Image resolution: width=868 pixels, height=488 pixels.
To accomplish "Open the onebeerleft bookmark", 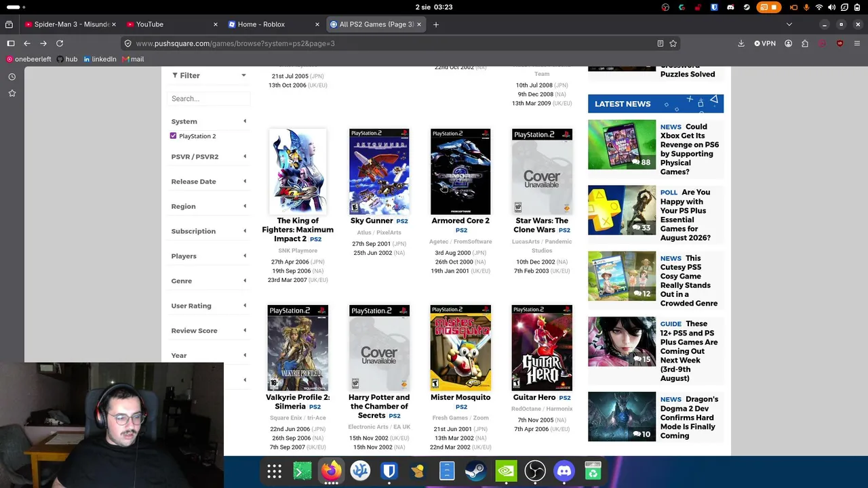I will click(x=28, y=59).
